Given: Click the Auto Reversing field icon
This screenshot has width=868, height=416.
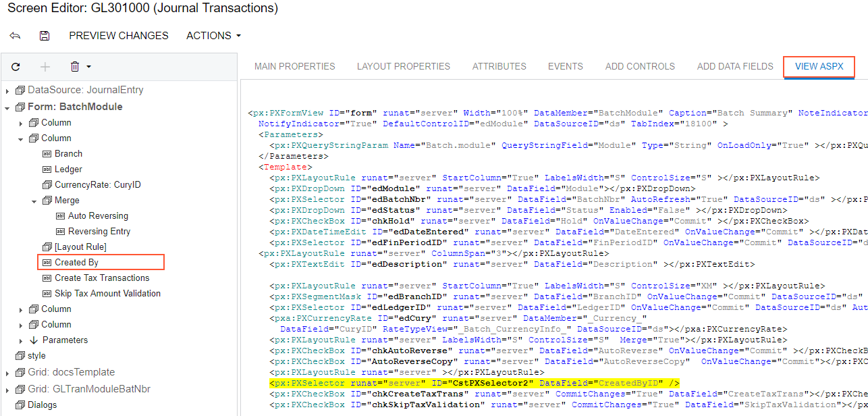Looking at the screenshot, I should (x=60, y=215).
